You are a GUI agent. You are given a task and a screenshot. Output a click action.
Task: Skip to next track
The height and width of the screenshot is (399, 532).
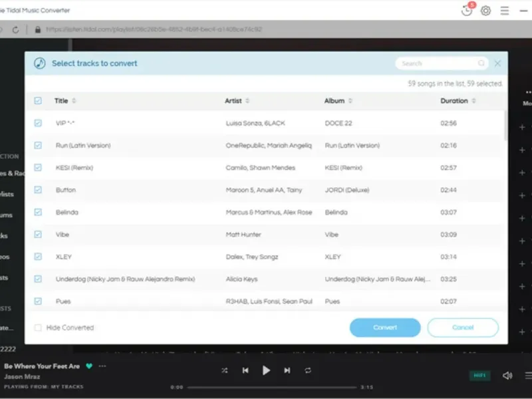pos(287,370)
